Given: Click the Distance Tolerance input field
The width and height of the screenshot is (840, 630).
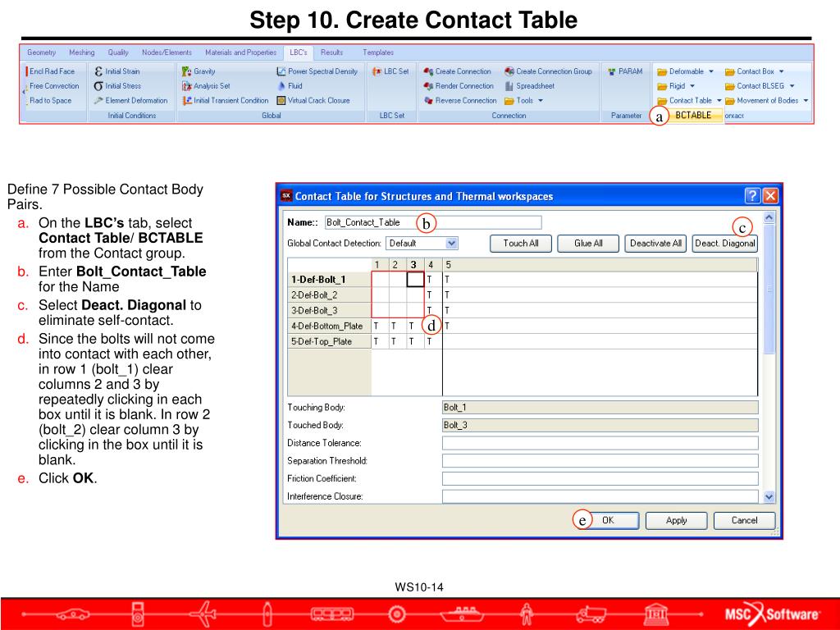Looking at the screenshot, I should 600,443.
